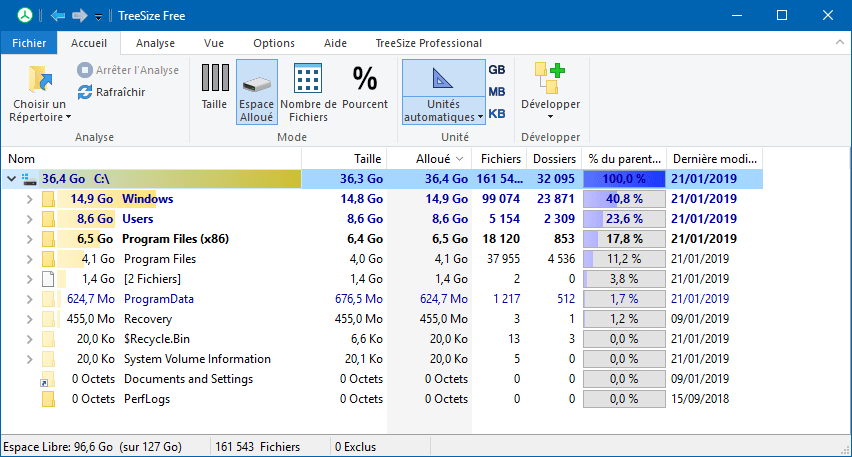The width and height of the screenshot is (852, 457).
Task: Set units to KB
Action: (497, 114)
